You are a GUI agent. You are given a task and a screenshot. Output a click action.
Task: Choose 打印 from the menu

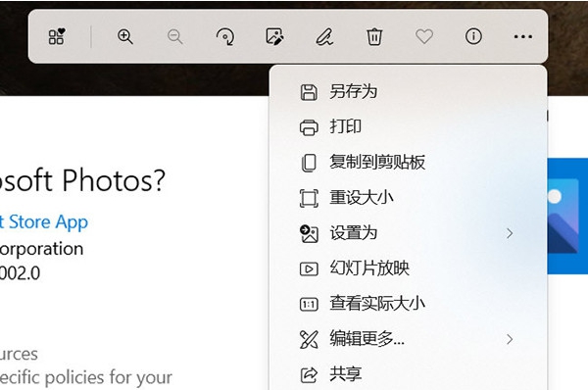point(408,126)
